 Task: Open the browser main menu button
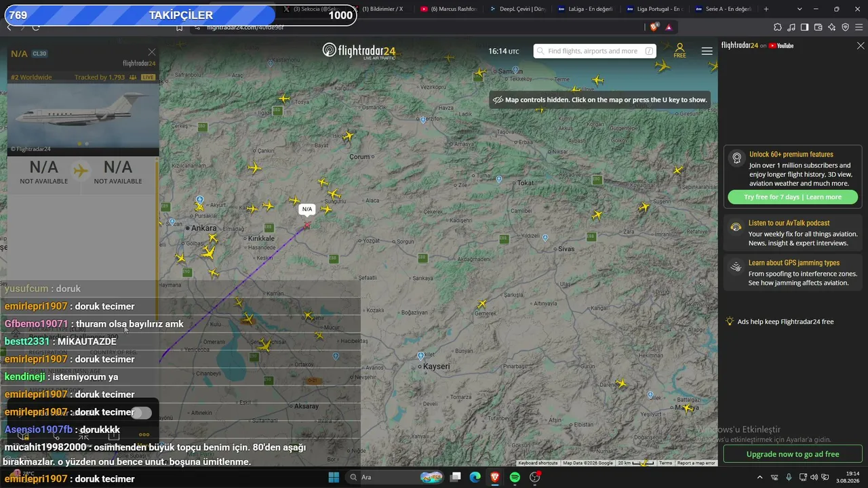[860, 27]
